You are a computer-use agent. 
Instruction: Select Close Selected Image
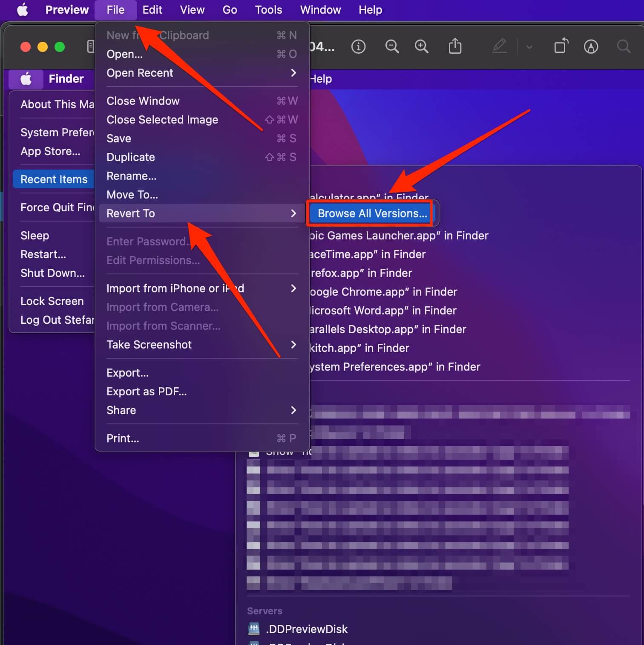click(202, 120)
